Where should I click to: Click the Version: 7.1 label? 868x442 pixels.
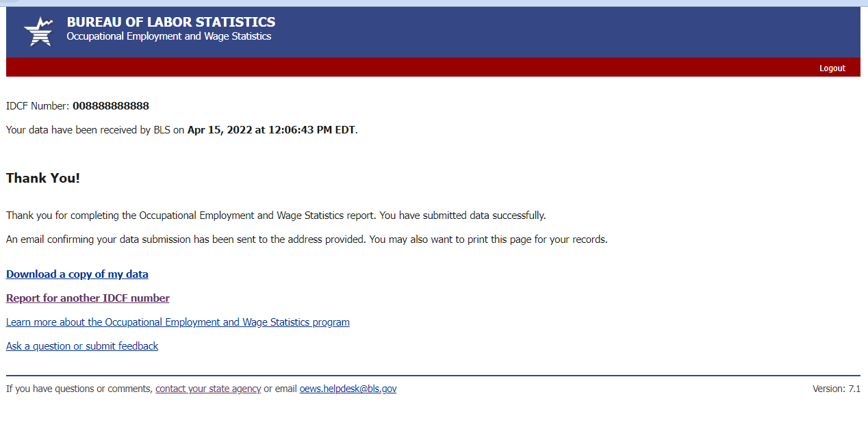point(836,389)
